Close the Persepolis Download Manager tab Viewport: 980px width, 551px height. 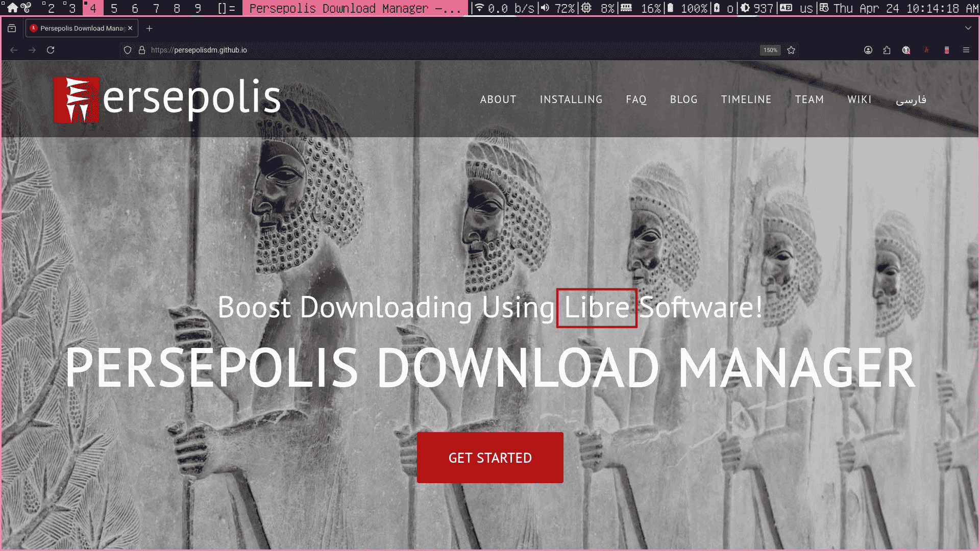130,29
